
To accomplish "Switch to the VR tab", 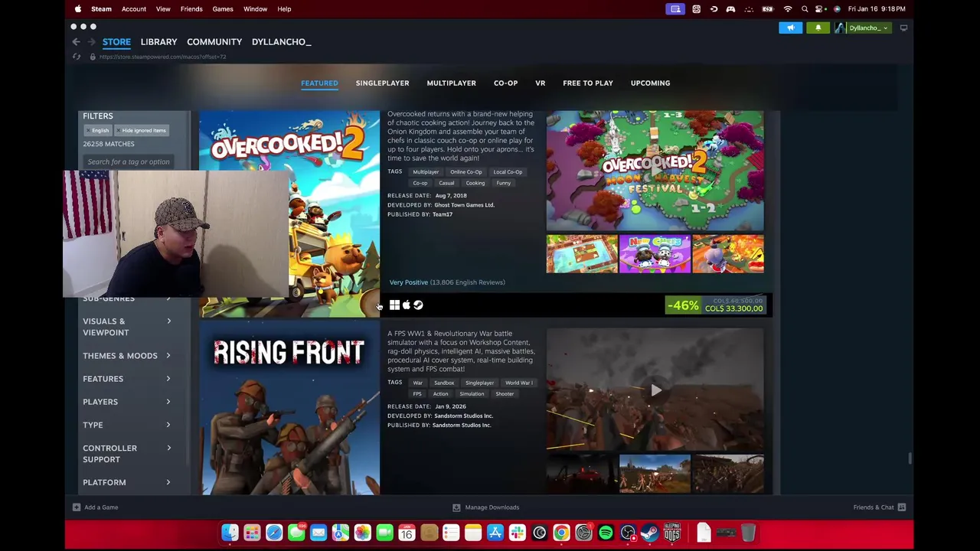I will pos(540,83).
